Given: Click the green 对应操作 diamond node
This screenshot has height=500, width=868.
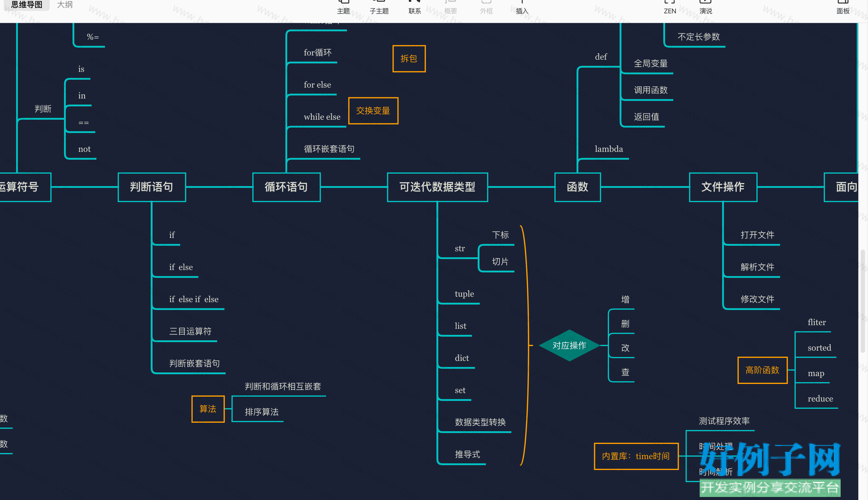Looking at the screenshot, I should (x=569, y=345).
